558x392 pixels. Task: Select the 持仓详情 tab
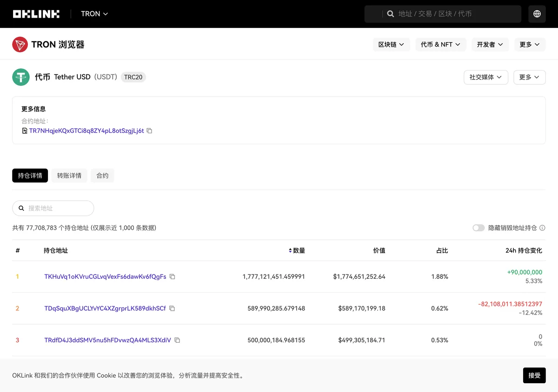(30, 176)
